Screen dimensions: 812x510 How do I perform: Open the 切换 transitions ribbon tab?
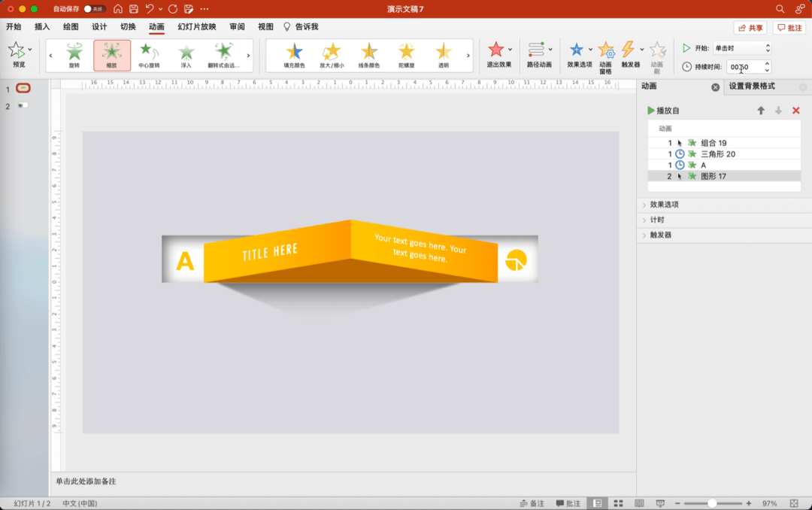pos(128,27)
